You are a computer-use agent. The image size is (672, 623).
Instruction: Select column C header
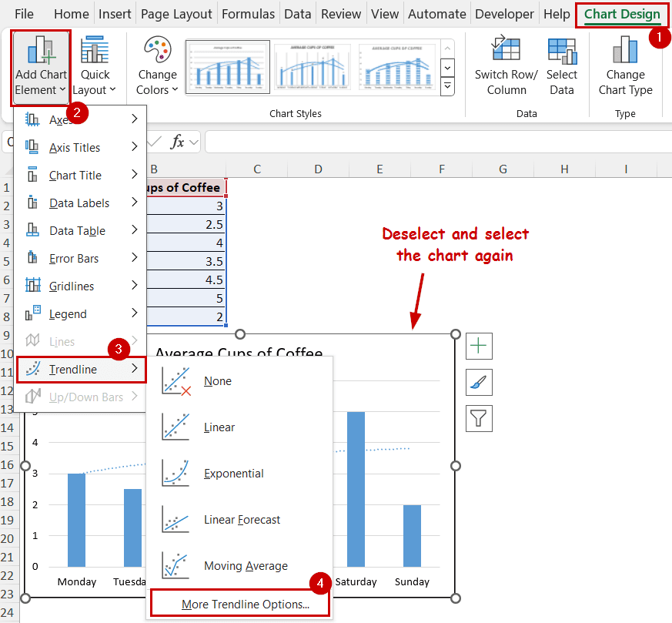point(256,169)
